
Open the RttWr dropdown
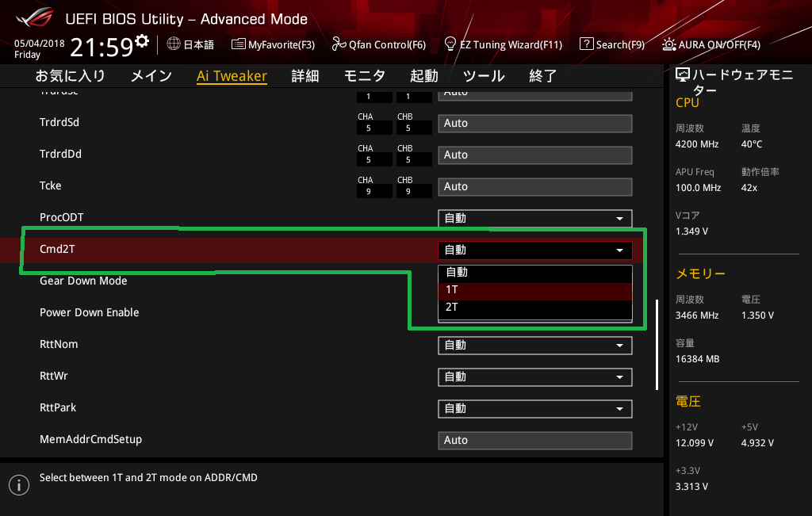(x=535, y=377)
